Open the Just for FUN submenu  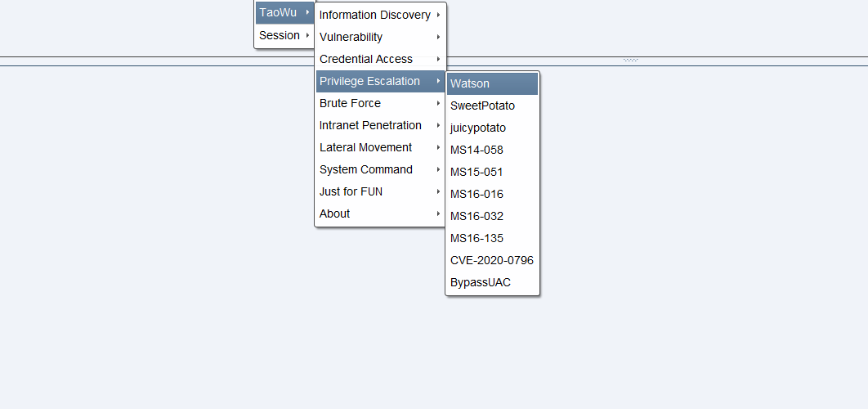tap(380, 191)
